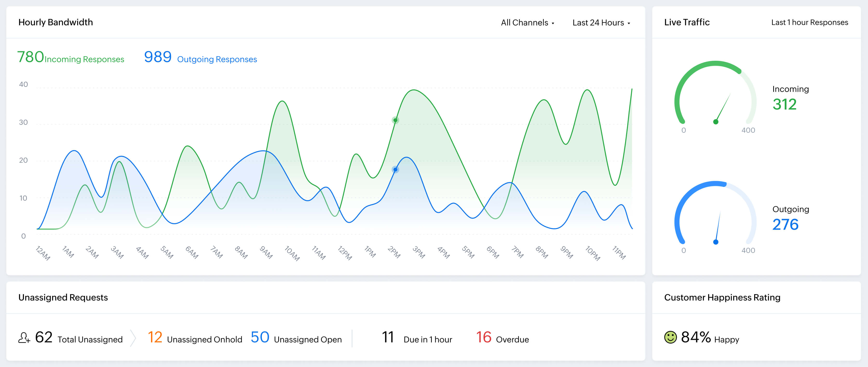Viewport: 868px width, 367px height.
Task: Click the All Channels dropdown arrow
Action: [553, 23]
